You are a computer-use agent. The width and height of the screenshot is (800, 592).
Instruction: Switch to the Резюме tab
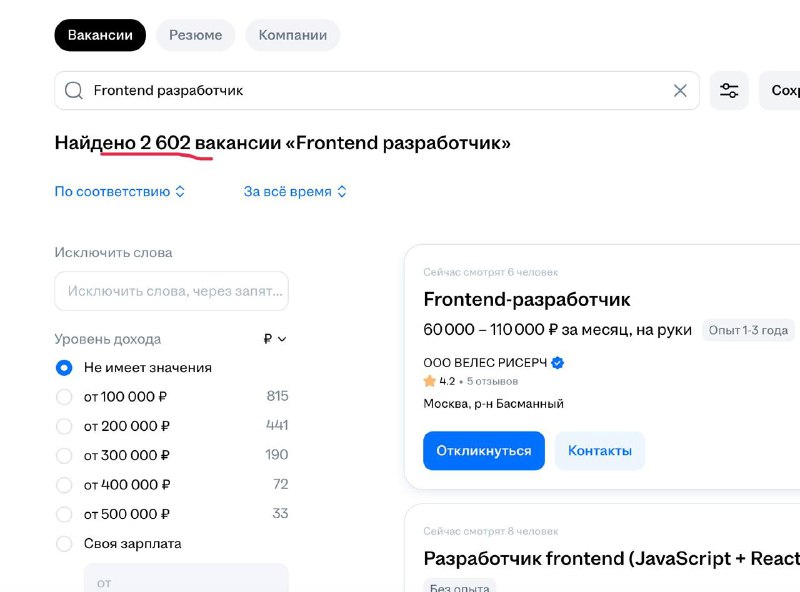pyautogui.click(x=195, y=35)
